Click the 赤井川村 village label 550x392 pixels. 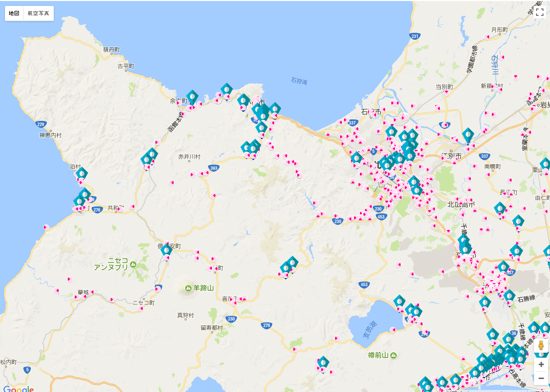pos(190,157)
